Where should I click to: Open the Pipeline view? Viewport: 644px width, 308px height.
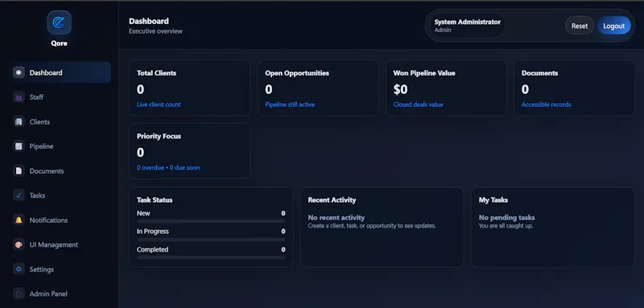pos(60,146)
